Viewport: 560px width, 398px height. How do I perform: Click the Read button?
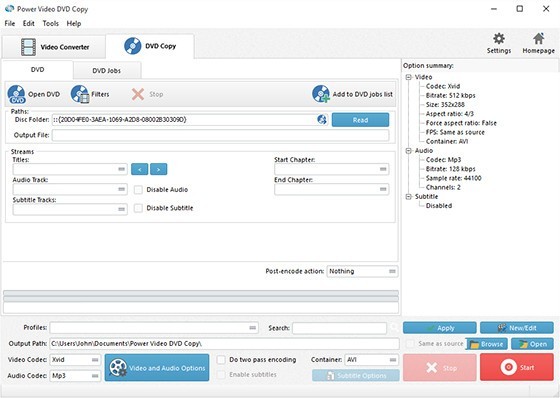pos(360,120)
